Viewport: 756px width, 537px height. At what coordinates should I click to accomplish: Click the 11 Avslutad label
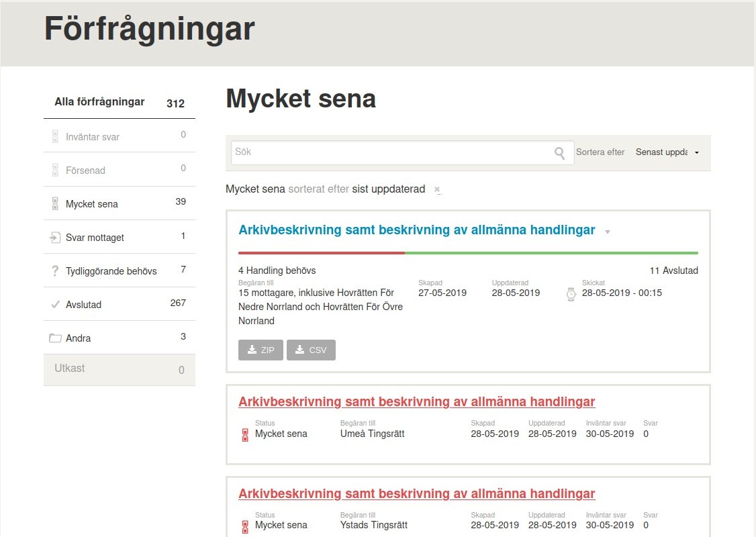pos(674,271)
